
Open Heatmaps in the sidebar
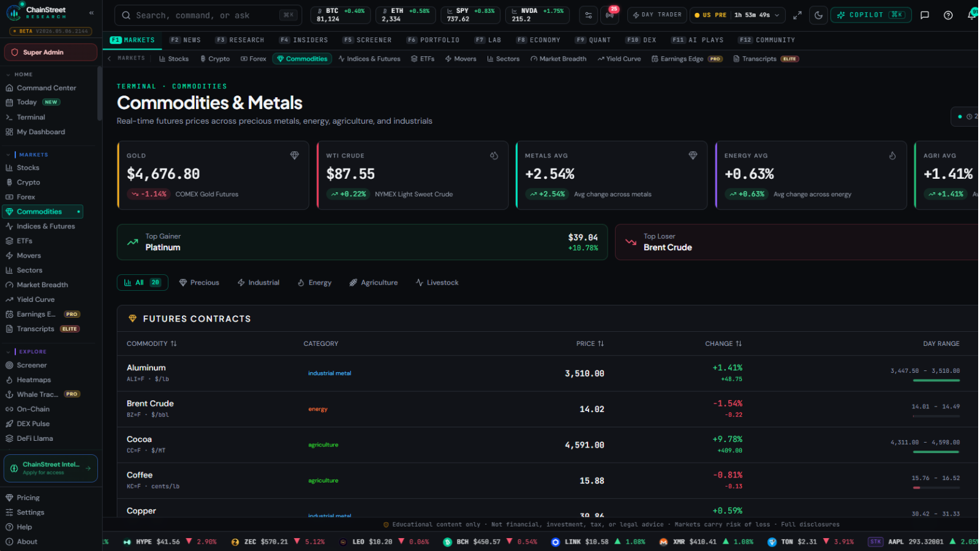click(34, 380)
